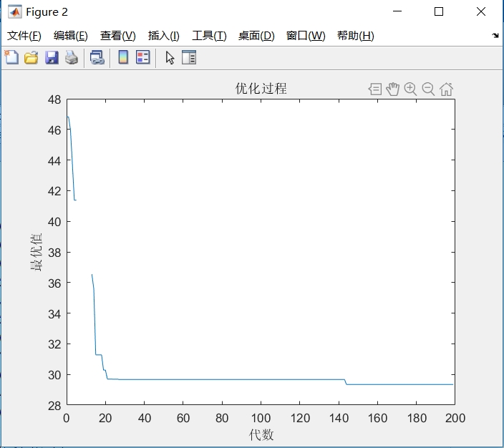Insert a legend from the toolbar
Screen dimensions: 504x448
(x=142, y=57)
